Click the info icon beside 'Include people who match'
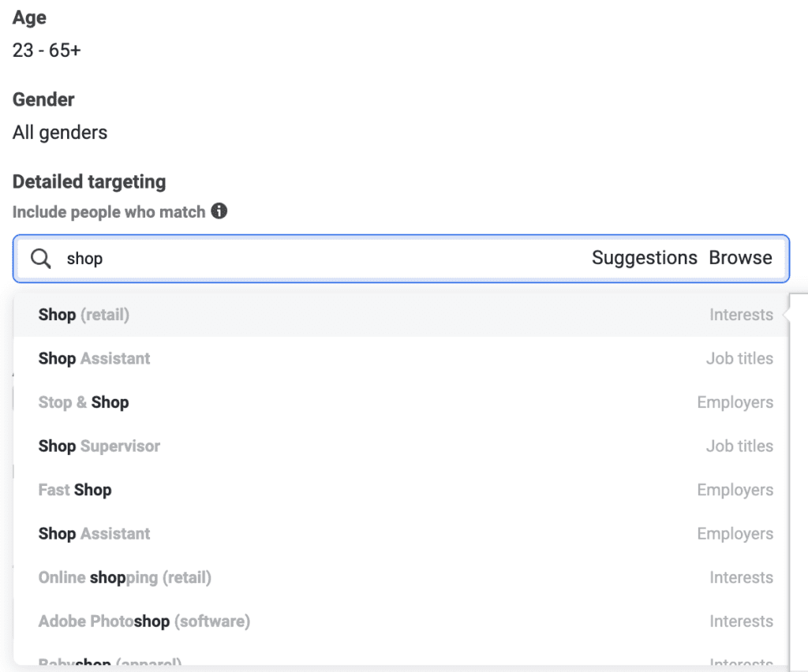Image resolution: width=808 pixels, height=672 pixels. 219,211
